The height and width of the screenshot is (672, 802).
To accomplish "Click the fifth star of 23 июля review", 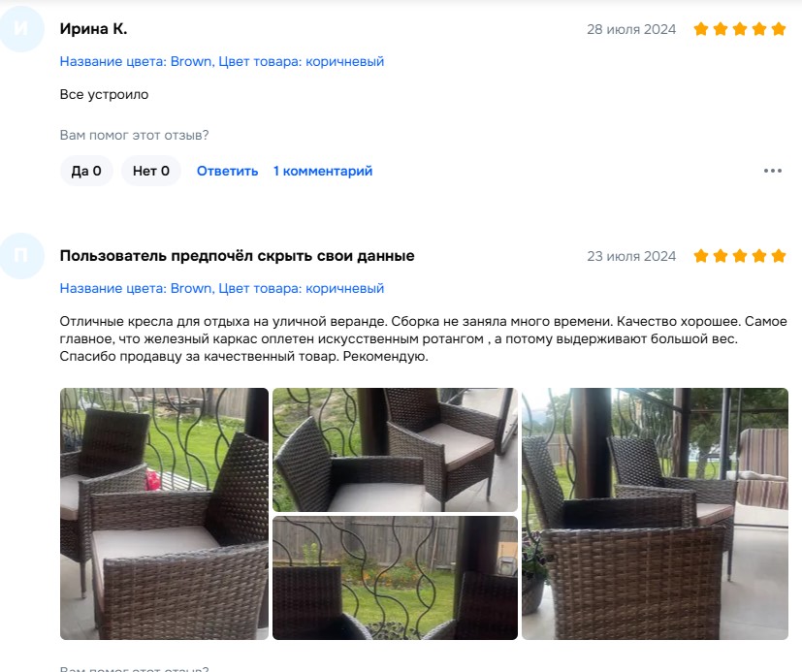I will (x=779, y=256).
